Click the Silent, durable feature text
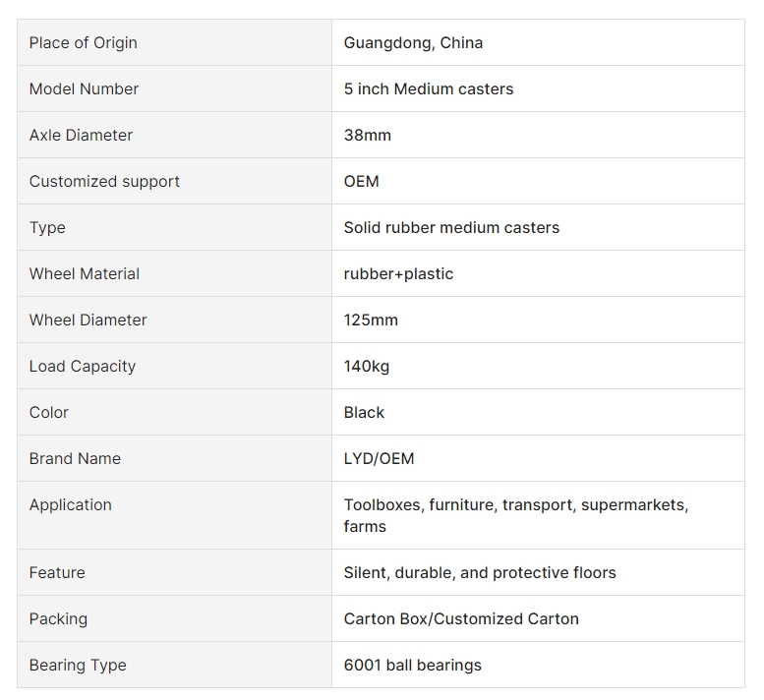 (399, 573)
